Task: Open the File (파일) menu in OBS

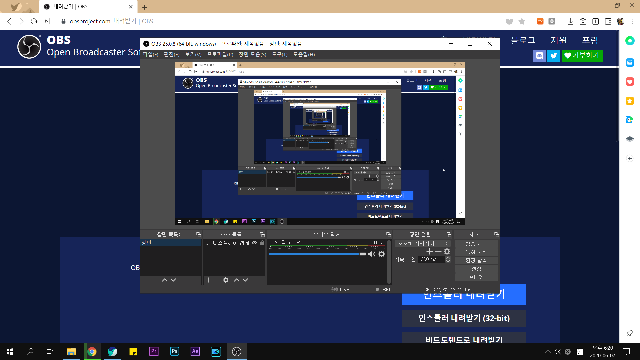Action: pyautogui.click(x=150, y=54)
